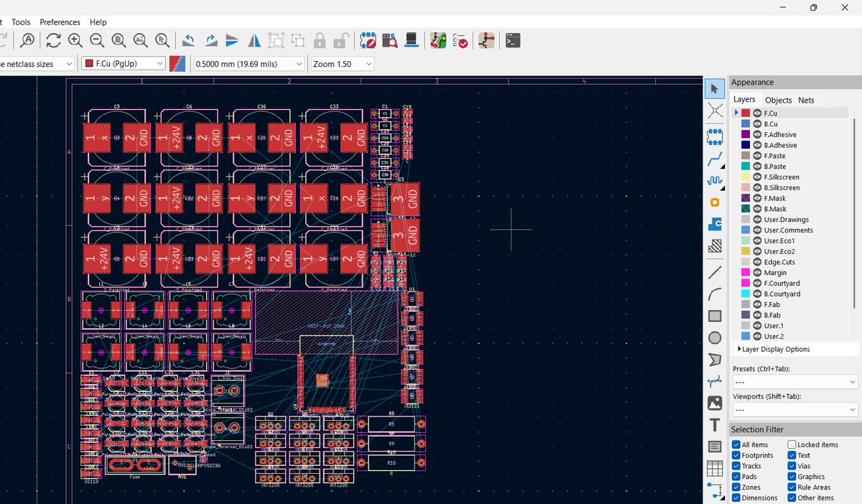Open the Preferences menu
862x504 pixels.
[60, 22]
